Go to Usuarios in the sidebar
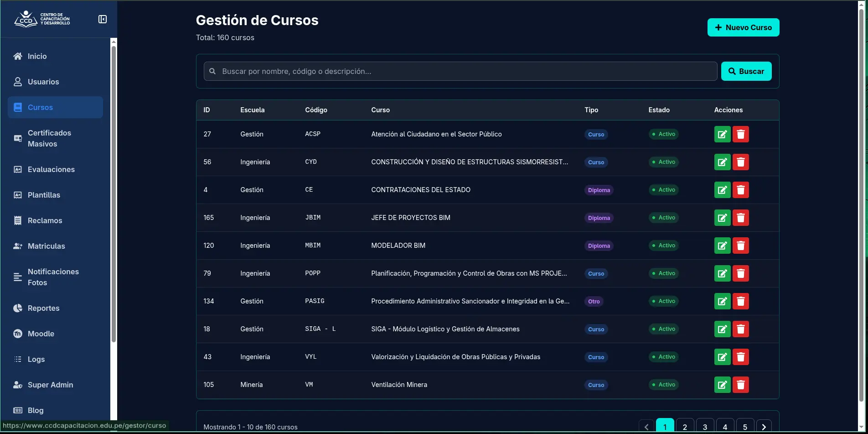The image size is (868, 434). click(55, 82)
